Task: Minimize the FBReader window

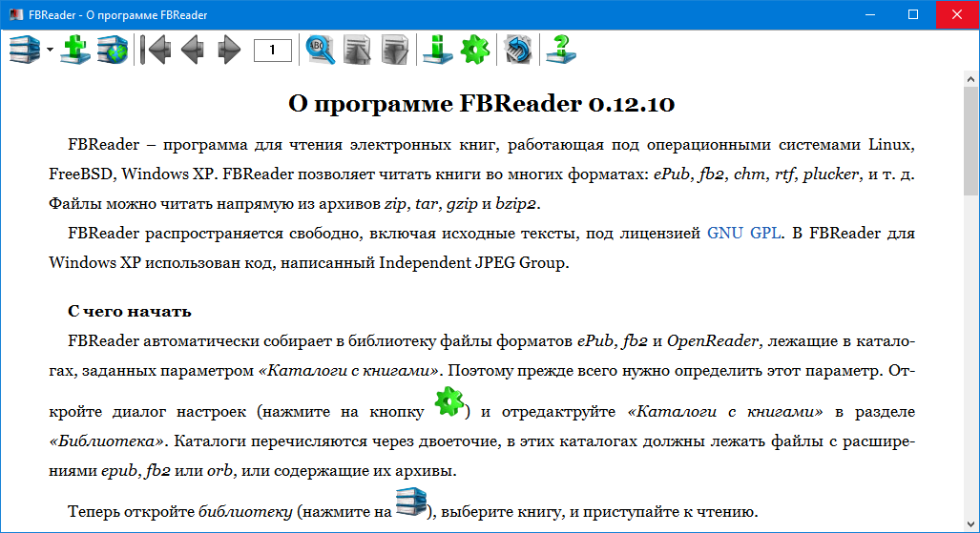Action: [870, 14]
